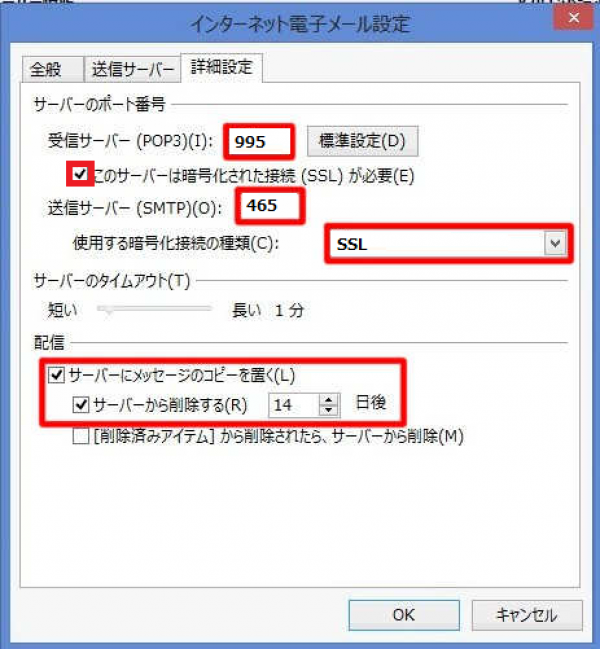Open the encryption type dropdown arrow
This screenshot has width=600, height=649.
point(554,243)
